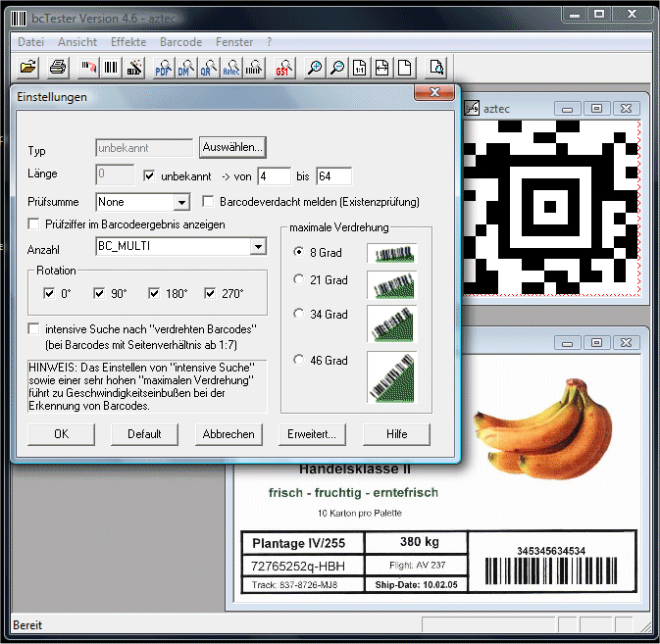Click the 34 Grad rotation thumbnail

[x=392, y=323]
